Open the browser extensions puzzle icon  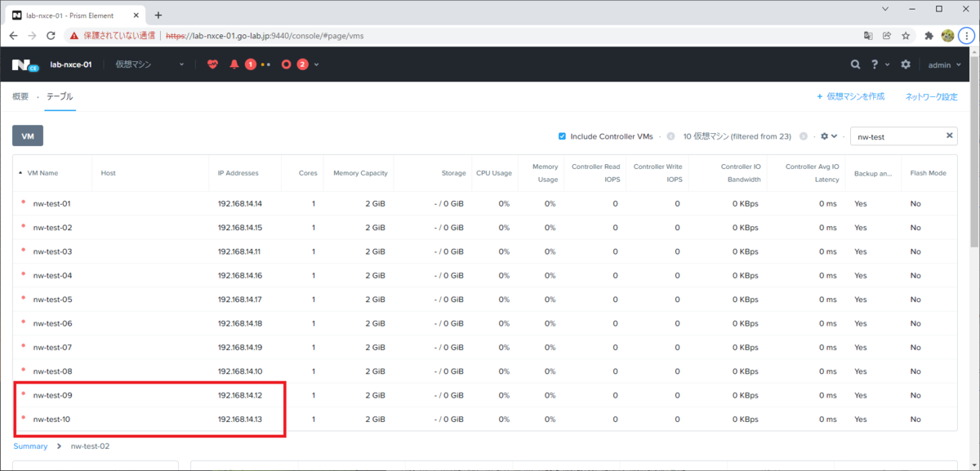click(x=929, y=36)
